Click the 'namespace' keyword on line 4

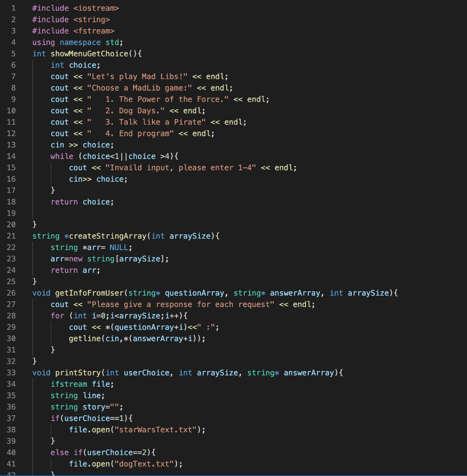80,42
